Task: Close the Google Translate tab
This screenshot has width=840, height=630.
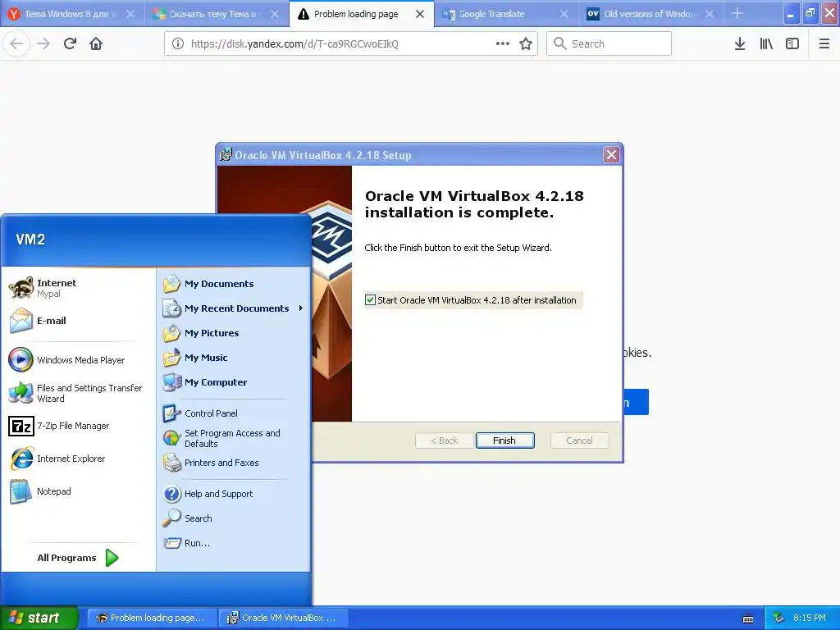Action: click(564, 14)
